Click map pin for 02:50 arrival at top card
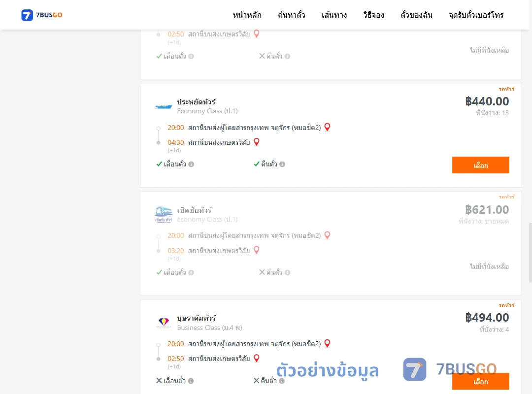Image resolution: width=532 pixels, height=394 pixels. (257, 33)
